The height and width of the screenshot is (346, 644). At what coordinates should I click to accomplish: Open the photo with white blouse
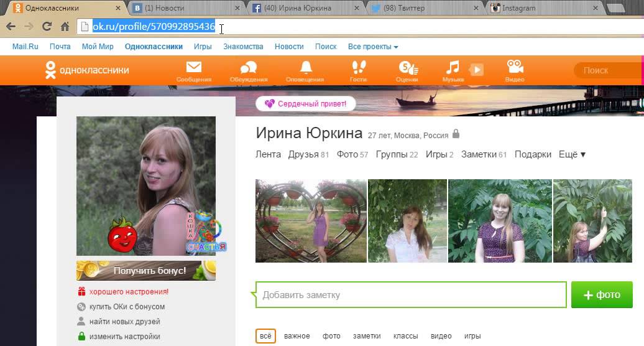pos(407,221)
